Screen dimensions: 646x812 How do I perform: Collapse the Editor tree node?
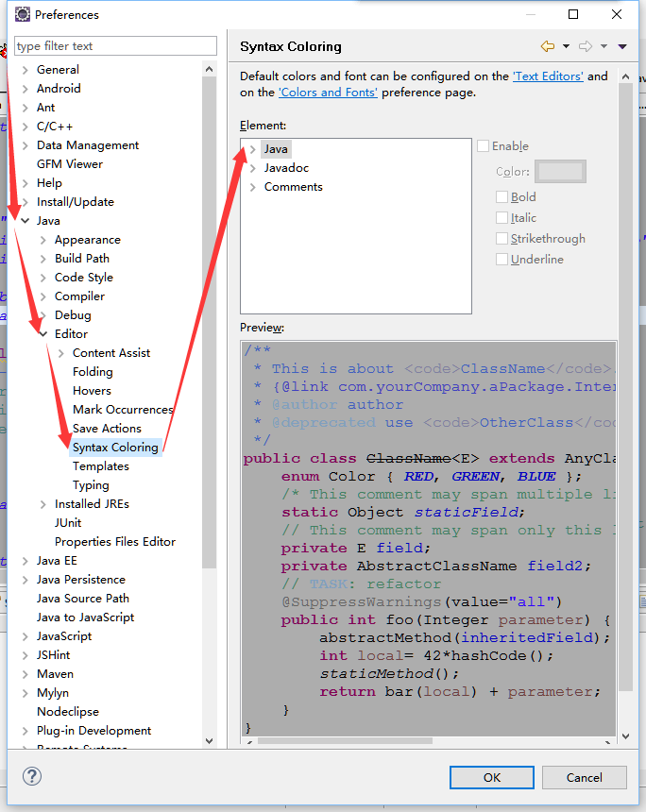43,334
